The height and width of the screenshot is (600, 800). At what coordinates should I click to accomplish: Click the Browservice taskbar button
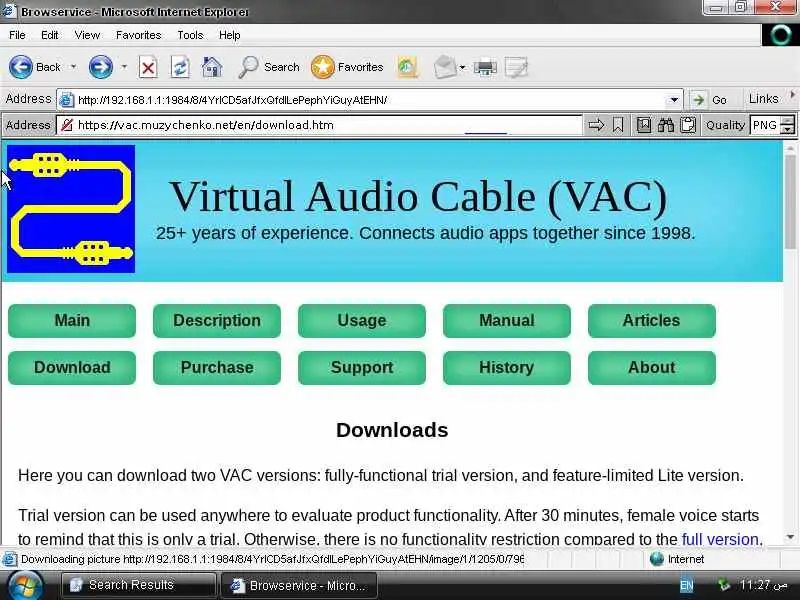[x=299, y=585]
